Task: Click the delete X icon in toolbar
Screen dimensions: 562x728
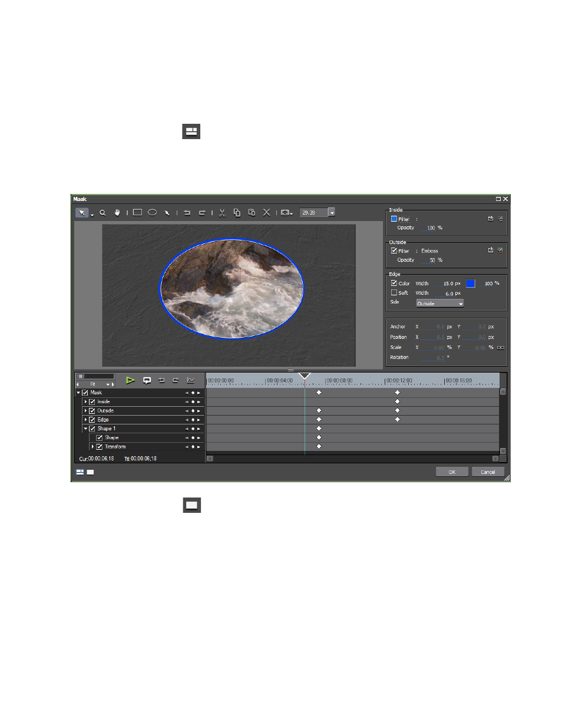Action: (266, 213)
